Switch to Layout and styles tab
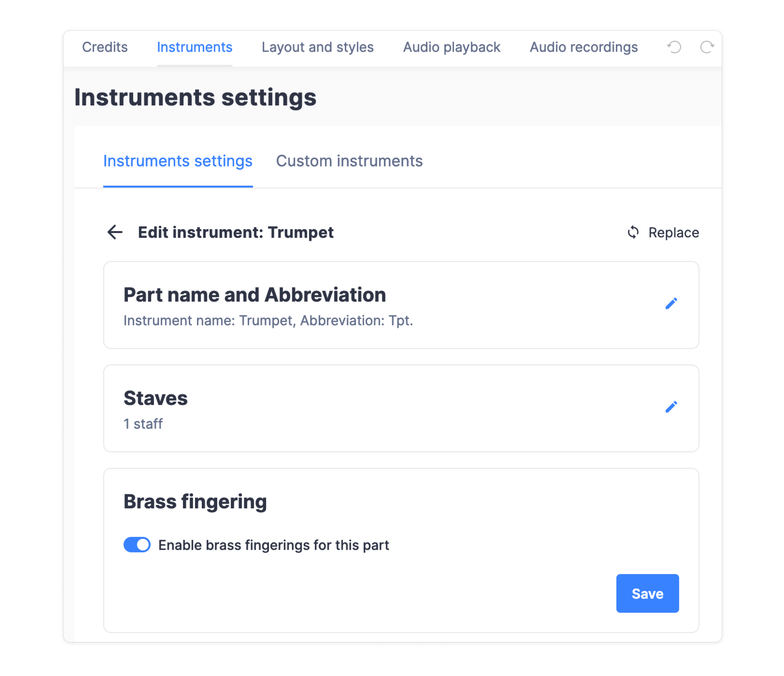 click(317, 47)
